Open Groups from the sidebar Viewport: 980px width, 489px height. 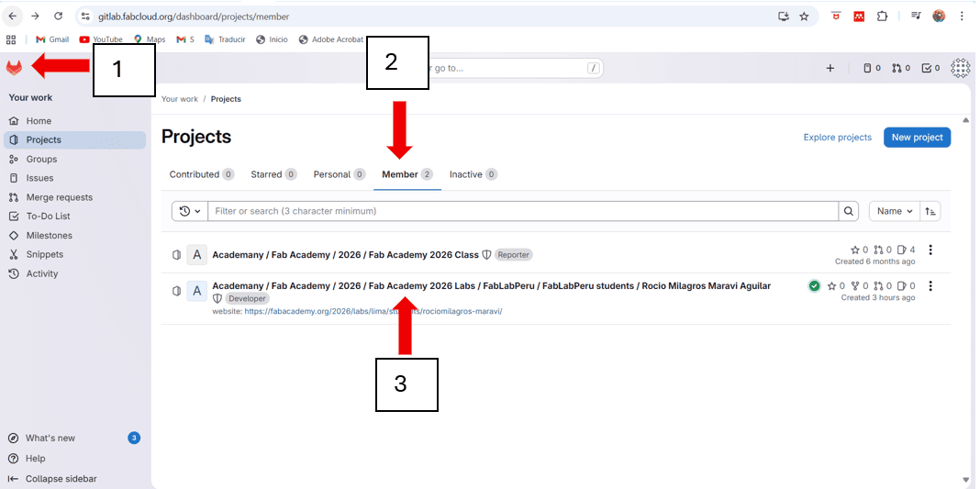(x=74, y=160)
